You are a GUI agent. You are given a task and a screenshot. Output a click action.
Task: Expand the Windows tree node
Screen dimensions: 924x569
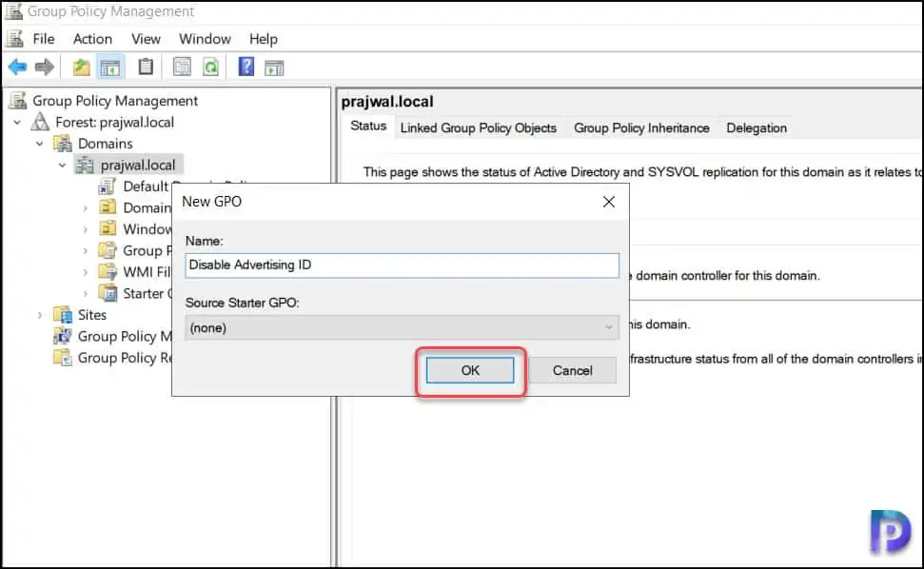(86, 229)
